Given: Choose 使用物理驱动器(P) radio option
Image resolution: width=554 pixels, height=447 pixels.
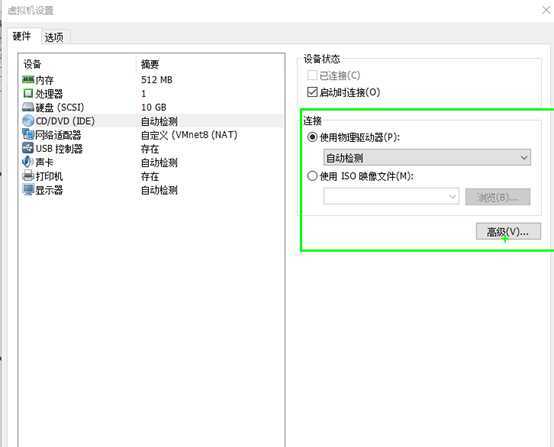Looking at the screenshot, I should pos(312,137).
